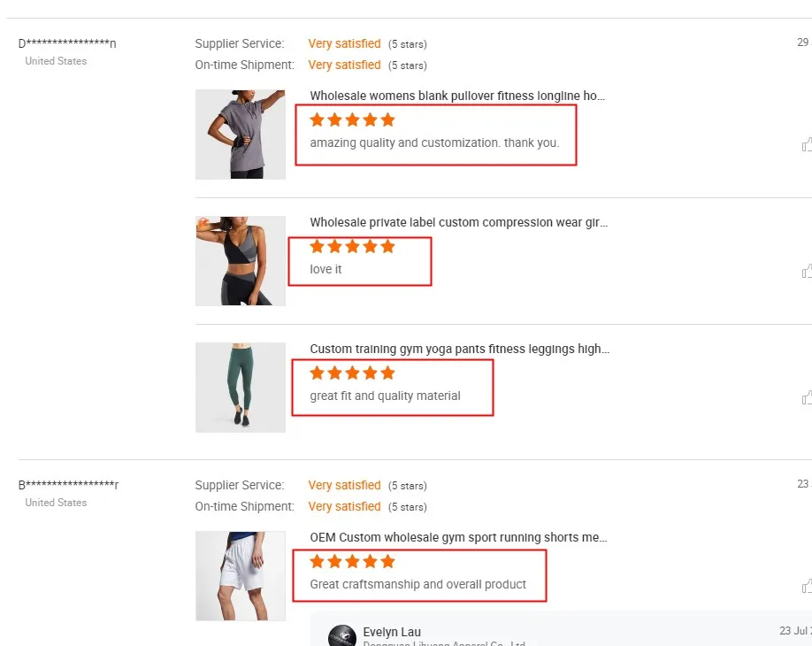Click Evelyn Lau's supplier avatar
The image size is (812, 646).
click(342, 637)
